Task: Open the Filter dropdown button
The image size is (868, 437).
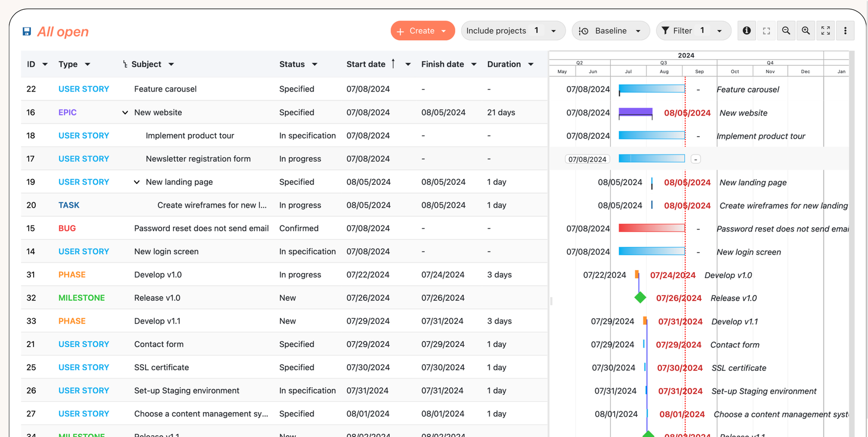Action: tap(693, 31)
